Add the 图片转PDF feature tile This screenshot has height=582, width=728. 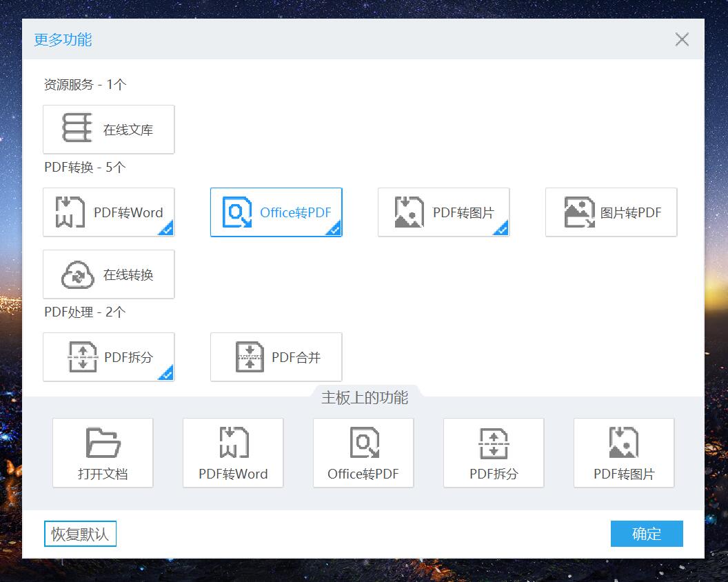click(x=611, y=212)
